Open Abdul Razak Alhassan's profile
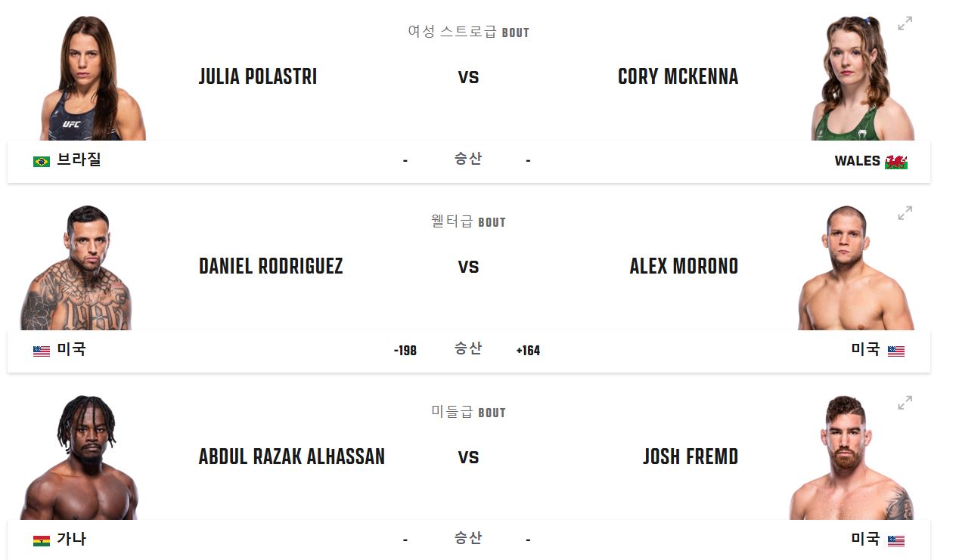 tap(292, 456)
